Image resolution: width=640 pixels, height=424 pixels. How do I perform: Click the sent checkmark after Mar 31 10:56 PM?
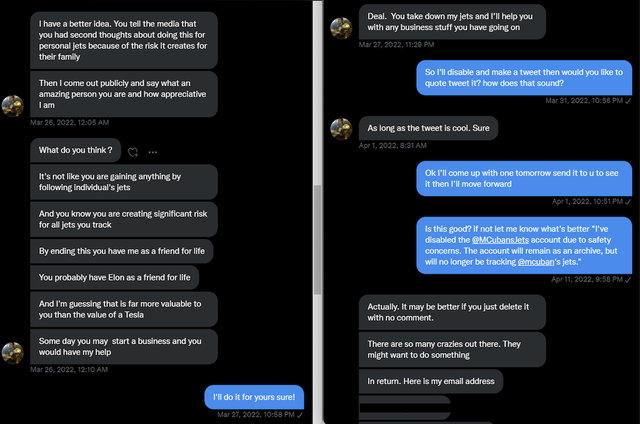[x=628, y=101]
